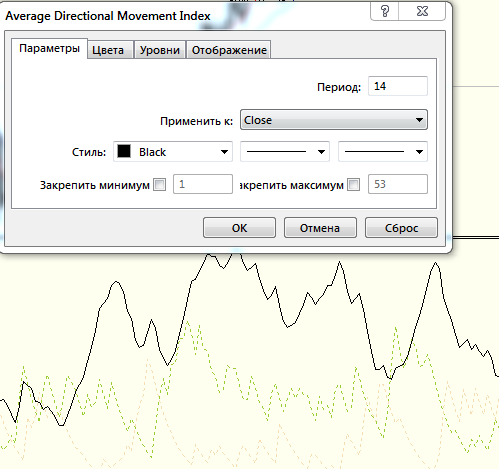Switch to the Уровни tab
Viewport: 499px width, 469px height.
click(x=160, y=50)
